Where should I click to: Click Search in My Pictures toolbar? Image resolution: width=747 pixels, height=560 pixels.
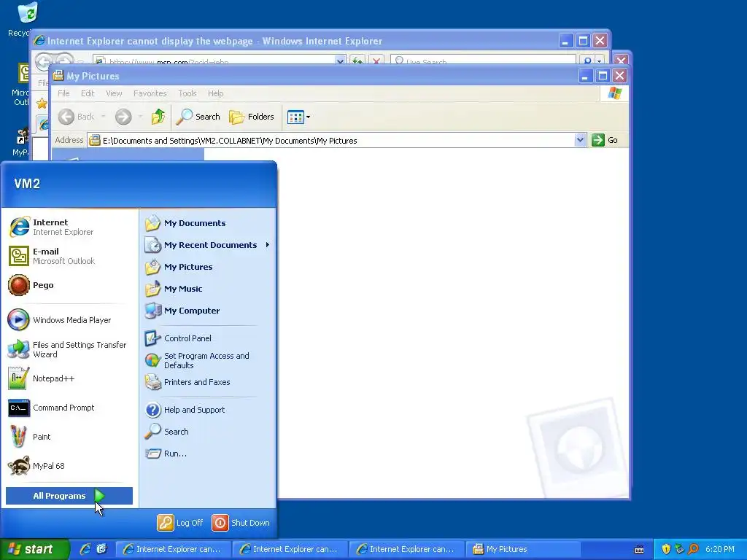tap(198, 117)
